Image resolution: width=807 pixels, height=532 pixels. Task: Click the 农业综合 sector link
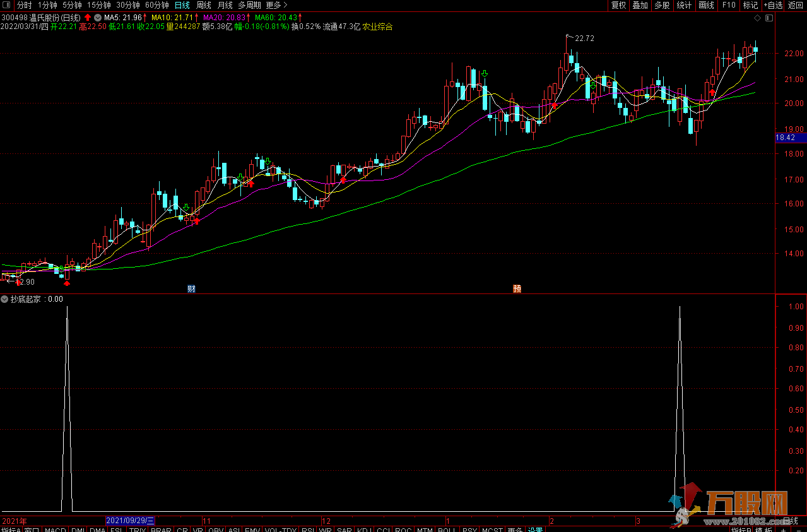click(377, 27)
